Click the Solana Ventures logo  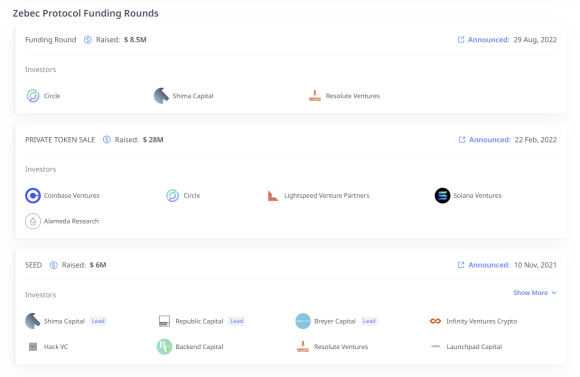click(x=442, y=195)
